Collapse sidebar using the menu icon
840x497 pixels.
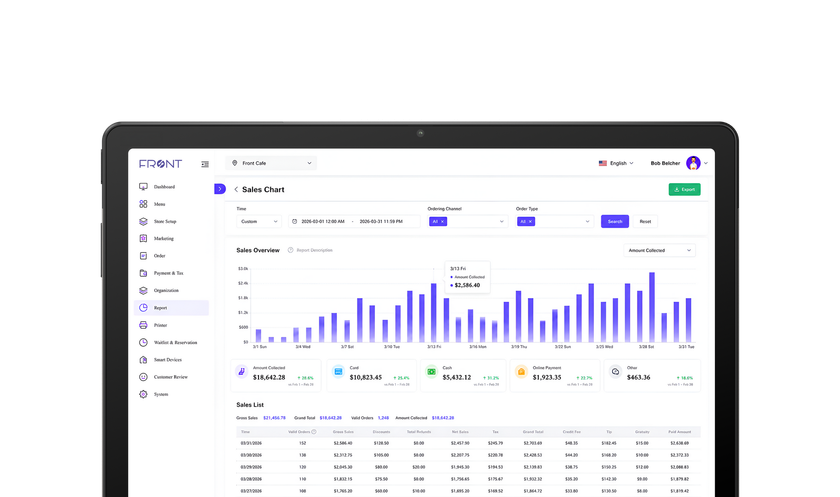pos(205,164)
